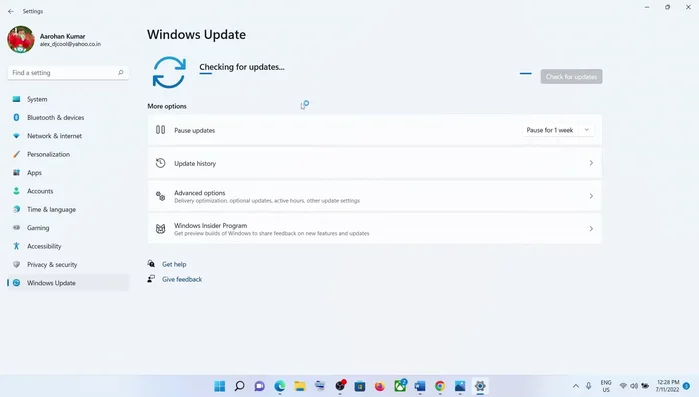Open the Aarohan Kumar profile picture
The height and width of the screenshot is (397, 699).
click(21, 39)
